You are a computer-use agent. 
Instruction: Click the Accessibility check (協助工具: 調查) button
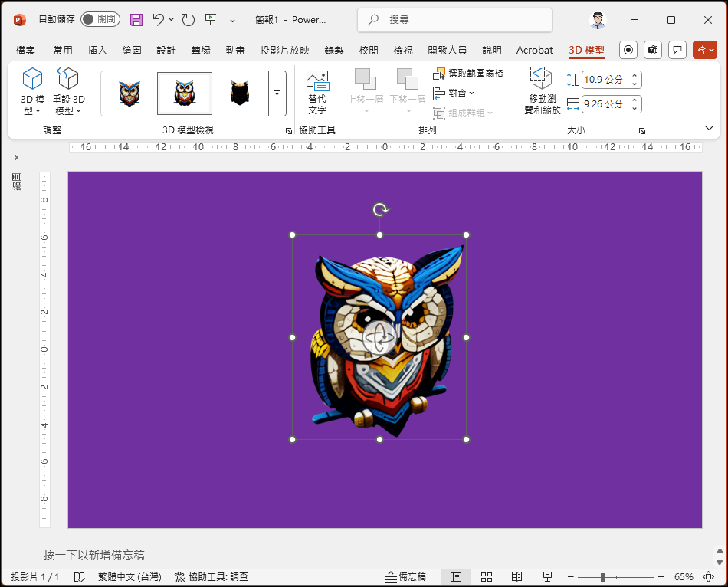211,576
